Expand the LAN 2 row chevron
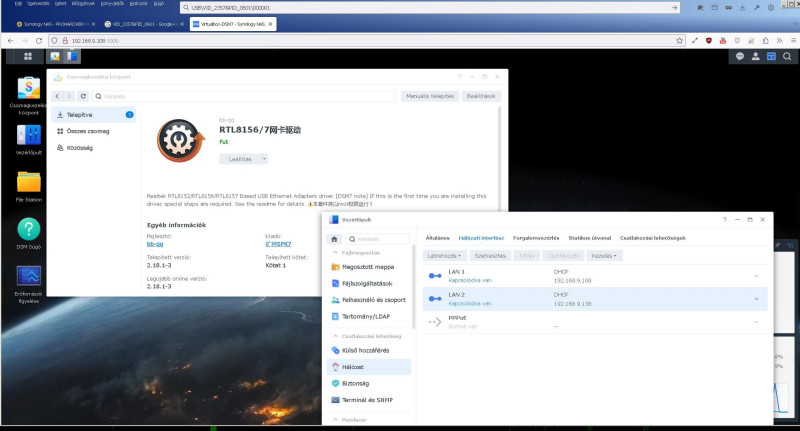This screenshot has width=800, height=431. pyautogui.click(x=756, y=299)
